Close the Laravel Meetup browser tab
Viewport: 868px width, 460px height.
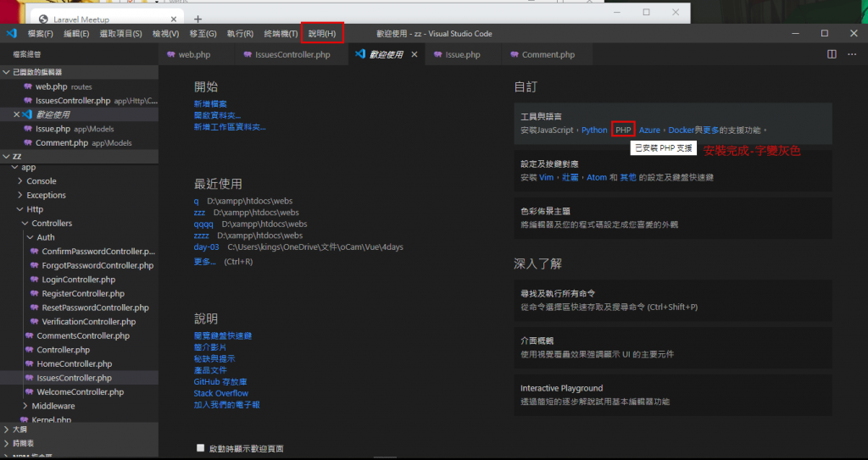click(173, 19)
